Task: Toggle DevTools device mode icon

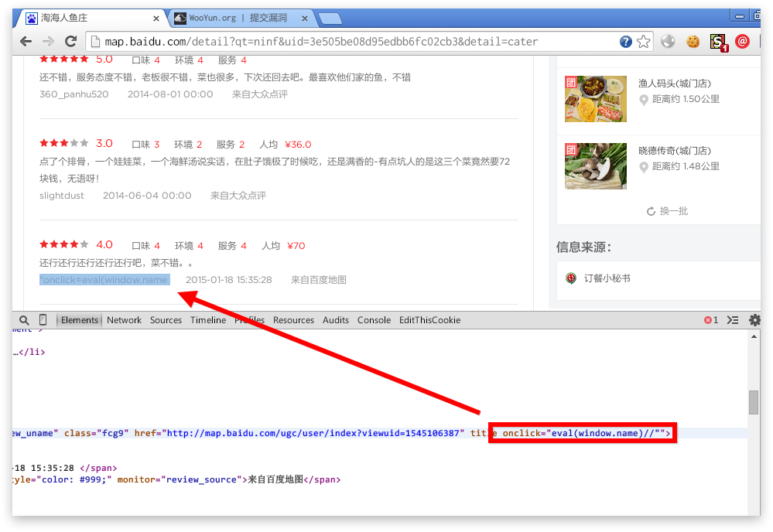Action: pos(43,320)
